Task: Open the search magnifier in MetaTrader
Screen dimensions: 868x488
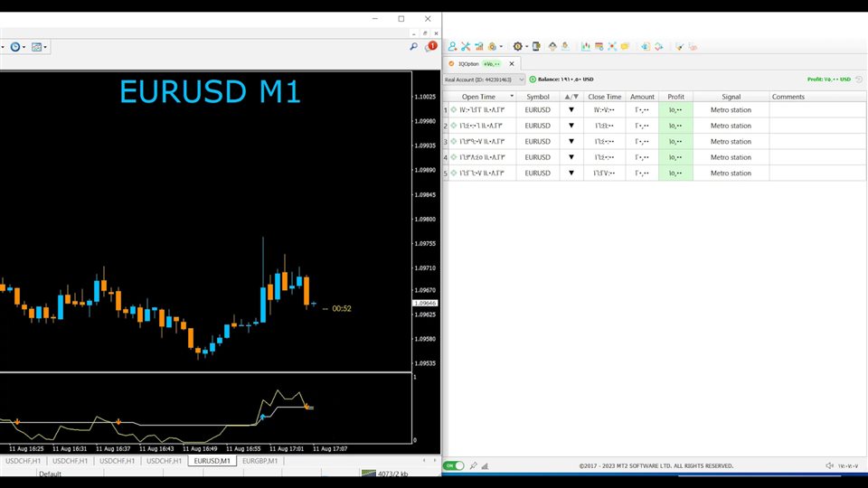Action: click(413, 47)
